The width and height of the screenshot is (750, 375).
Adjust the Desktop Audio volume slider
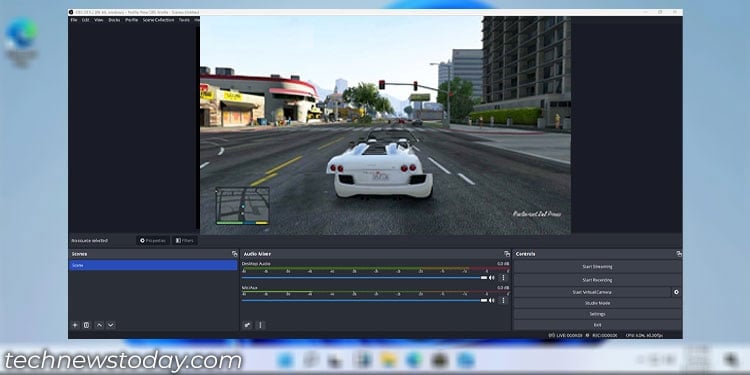pos(364,277)
